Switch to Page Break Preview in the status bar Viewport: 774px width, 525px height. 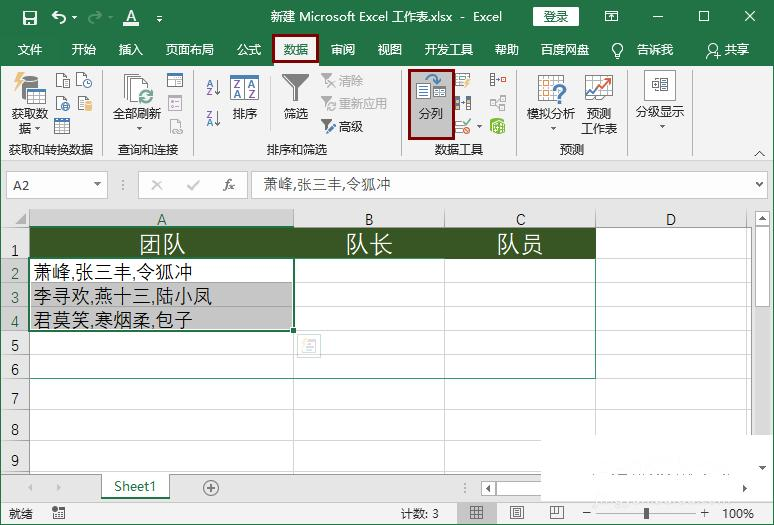pos(557,513)
